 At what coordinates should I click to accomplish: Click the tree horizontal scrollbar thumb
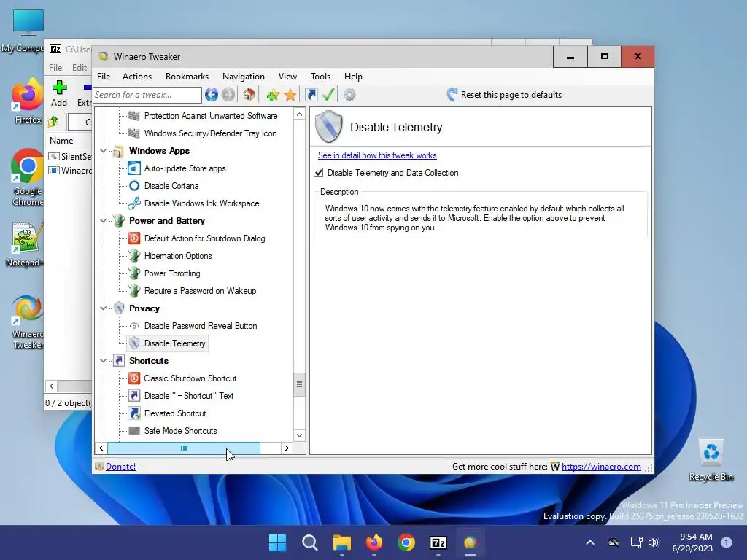point(184,448)
